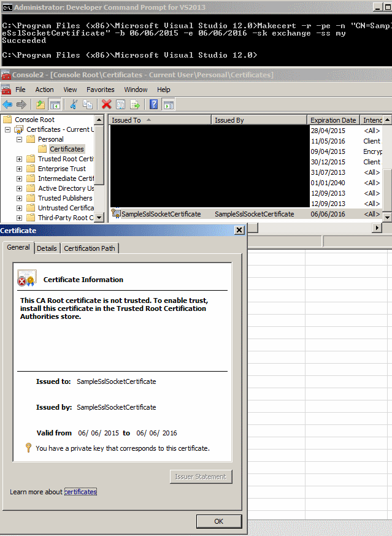Viewport: 392px width, 536px height.
Task: Open the Window menu
Action: coord(136,90)
